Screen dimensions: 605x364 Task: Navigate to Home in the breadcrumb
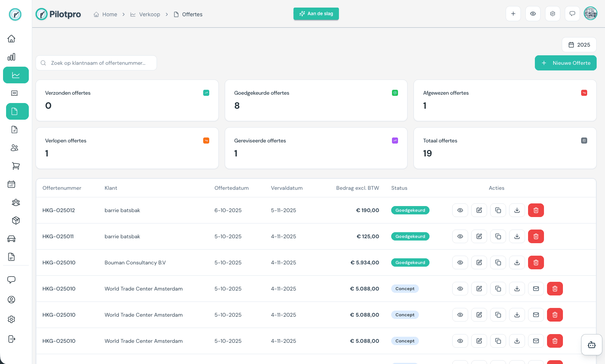[105, 14]
